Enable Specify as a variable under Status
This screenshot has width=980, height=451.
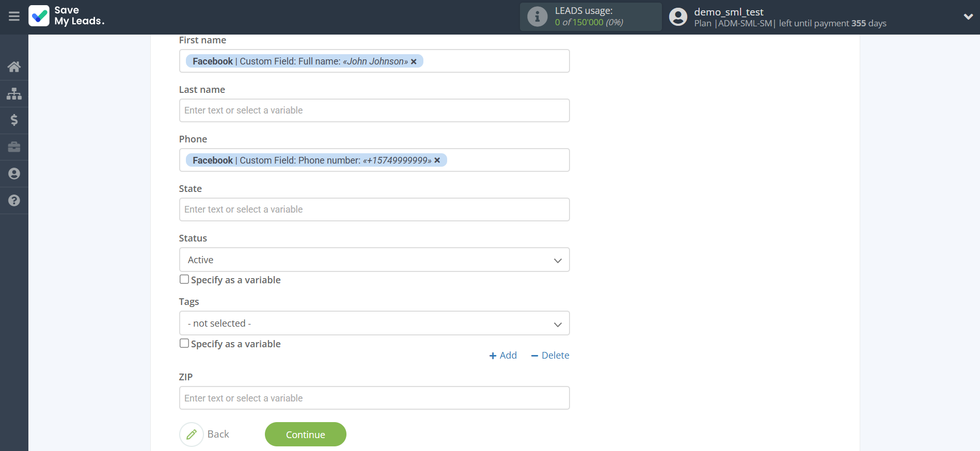coord(184,280)
